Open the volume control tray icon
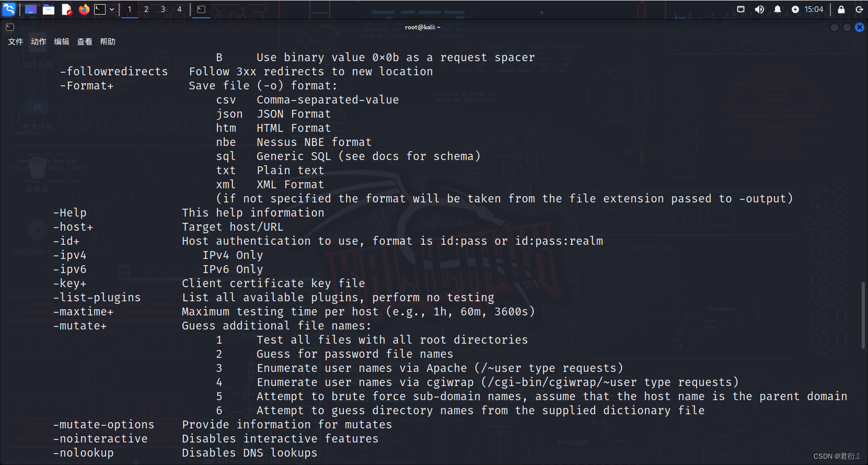Image resolution: width=868 pixels, height=465 pixels. click(759, 9)
